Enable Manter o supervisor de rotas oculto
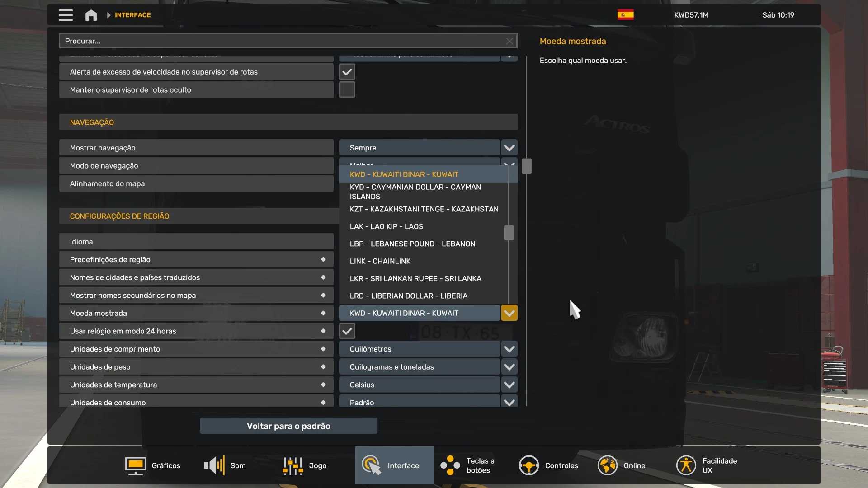Screen dimensions: 868x488 click(347, 90)
